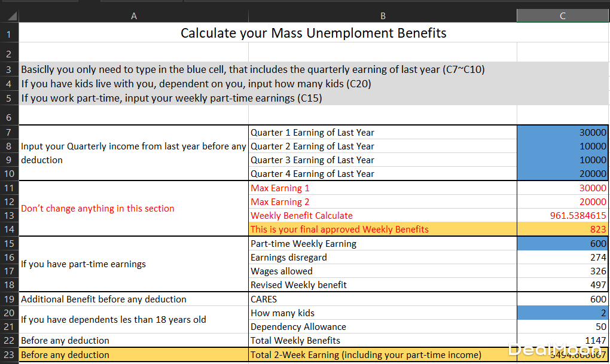Select the Quarter 4 earning value 20000
This screenshot has height=364, width=610.
(563, 173)
